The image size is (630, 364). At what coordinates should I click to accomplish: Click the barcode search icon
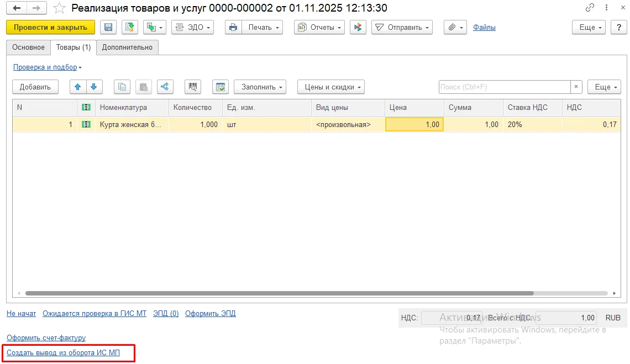click(193, 87)
